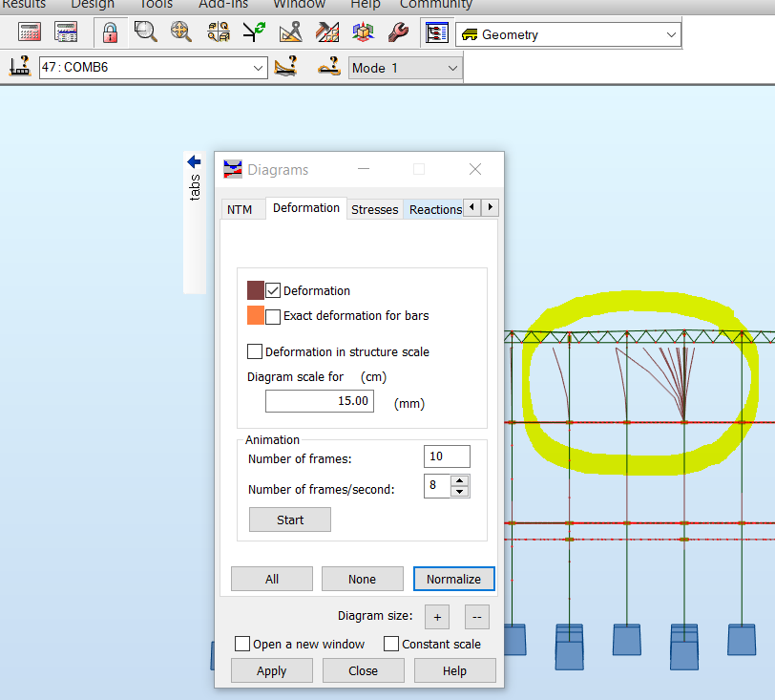Enable Deformation in structure scale
This screenshot has height=700, width=775.
tap(255, 351)
